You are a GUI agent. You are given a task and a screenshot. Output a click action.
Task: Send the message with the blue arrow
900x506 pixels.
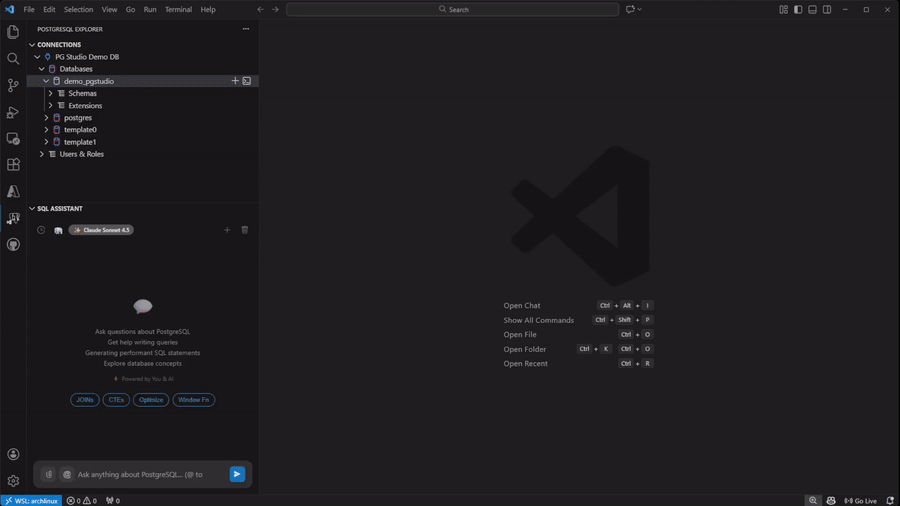pyautogui.click(x=237, y=474)
